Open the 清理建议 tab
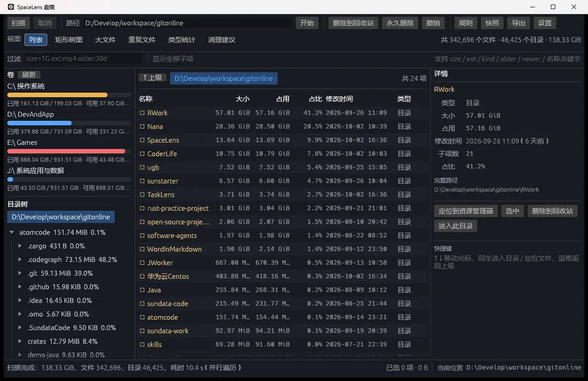The image size is (588, 381). click(x=221, y=40)
